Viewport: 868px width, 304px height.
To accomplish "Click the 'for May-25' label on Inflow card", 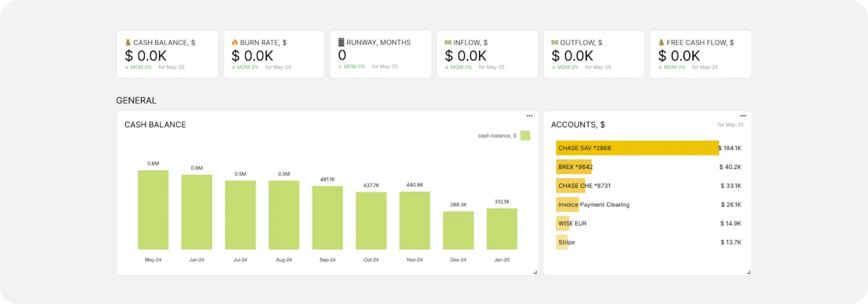I will click(492, 67).
